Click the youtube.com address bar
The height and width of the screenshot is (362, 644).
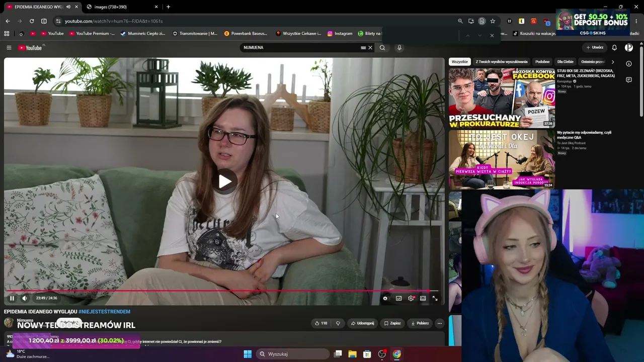(252, 21)
